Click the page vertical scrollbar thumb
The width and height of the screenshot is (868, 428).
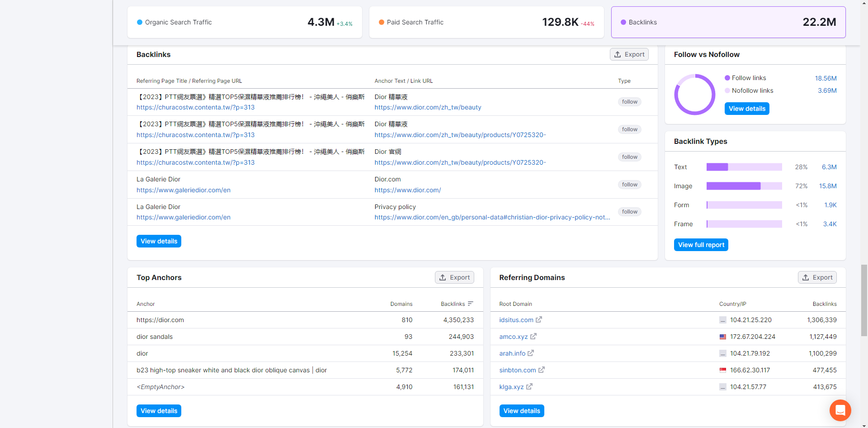[864, 300]
